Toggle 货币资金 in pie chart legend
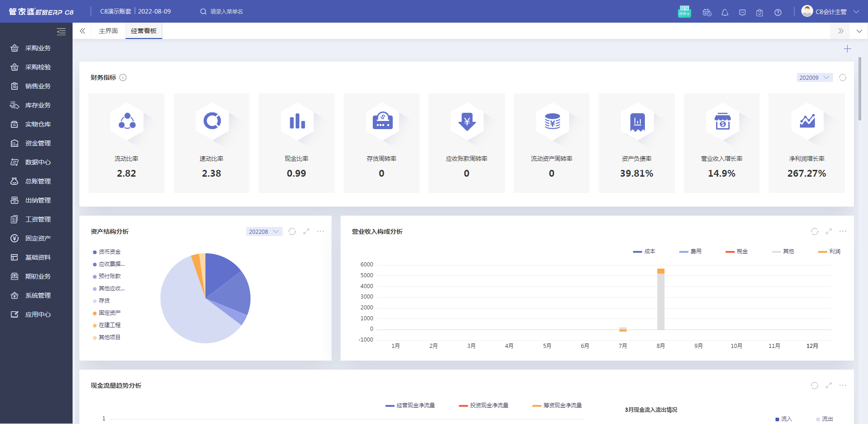Viewport: 868px width, 424px height. coord(107,252)
